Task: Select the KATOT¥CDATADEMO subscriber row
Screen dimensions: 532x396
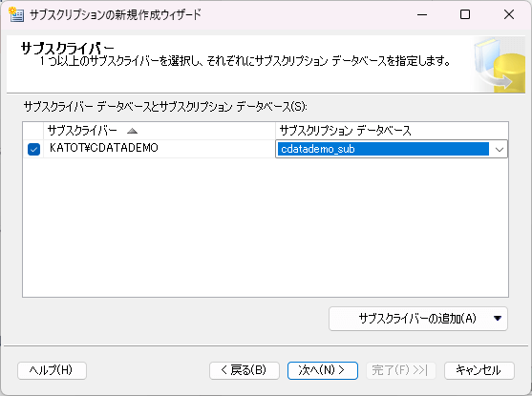Action: pos(149,149)
